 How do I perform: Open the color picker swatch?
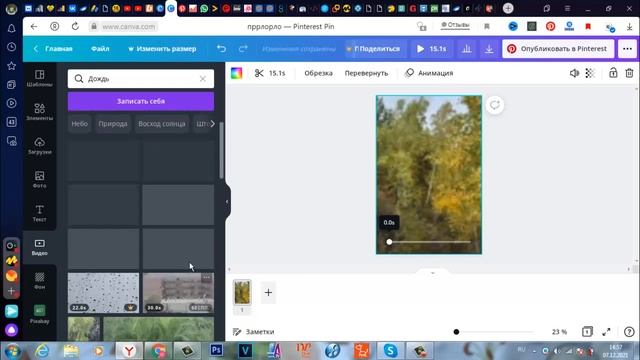pos(237,73)
